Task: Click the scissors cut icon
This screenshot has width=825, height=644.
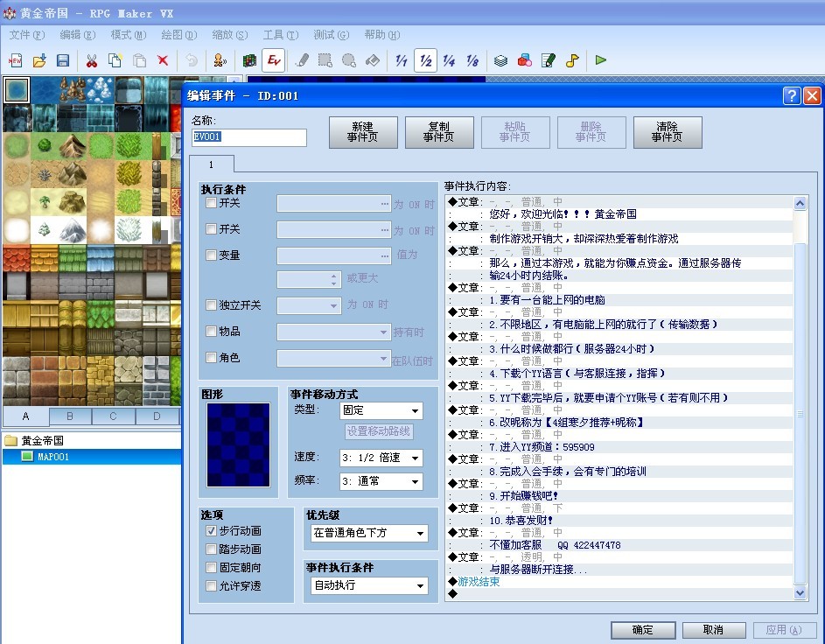Action: (x=92, y=60)
